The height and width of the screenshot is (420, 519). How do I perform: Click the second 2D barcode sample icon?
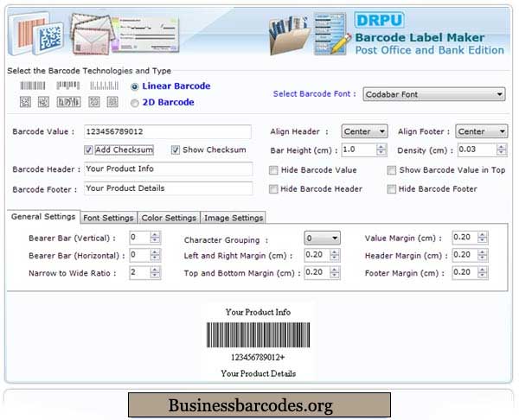[x=43, y=102]
